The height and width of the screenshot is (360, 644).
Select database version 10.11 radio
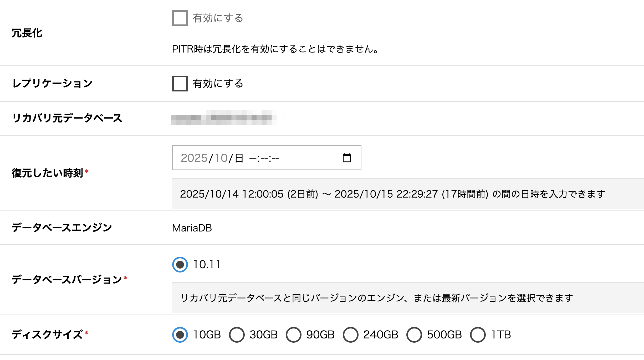pos(180,264)
